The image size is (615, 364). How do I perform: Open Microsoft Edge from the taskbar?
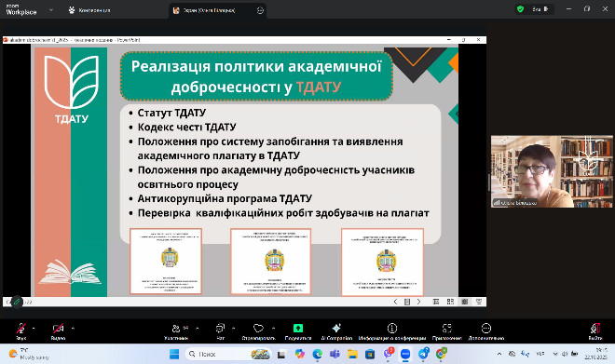click(x=318, y=354)
